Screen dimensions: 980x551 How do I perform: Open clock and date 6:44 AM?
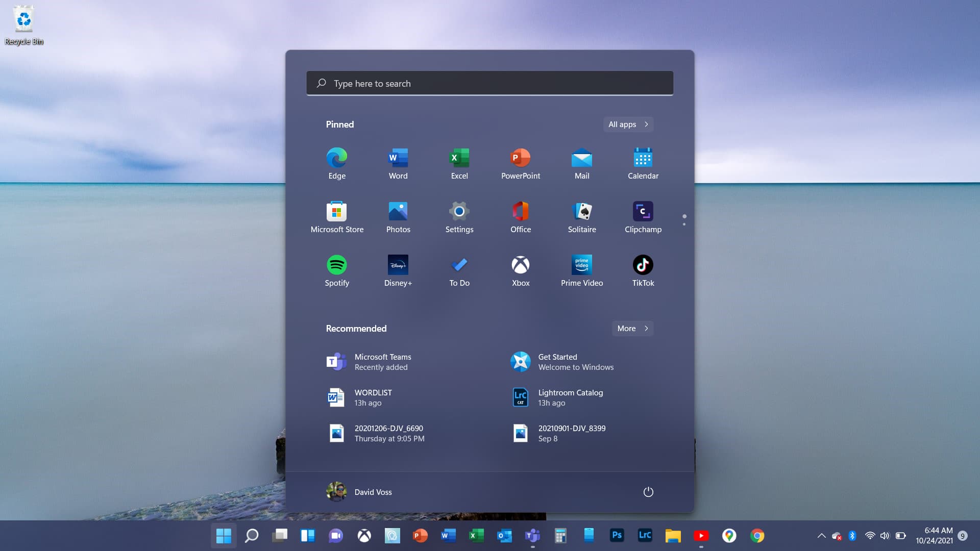(x=934, y=536)
